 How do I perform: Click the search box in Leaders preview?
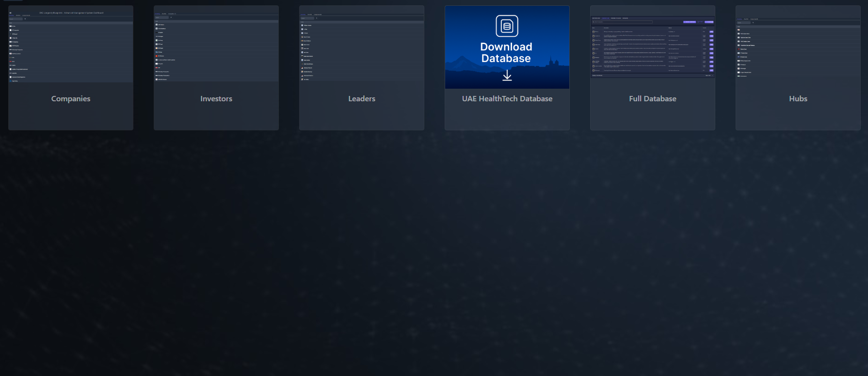point(307,18)
